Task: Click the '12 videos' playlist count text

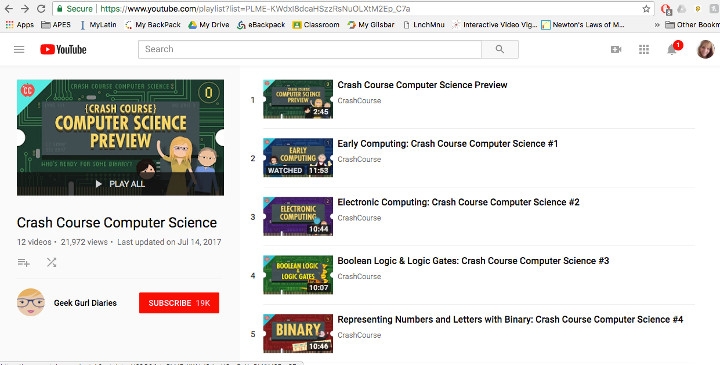Action: (34, 242)
